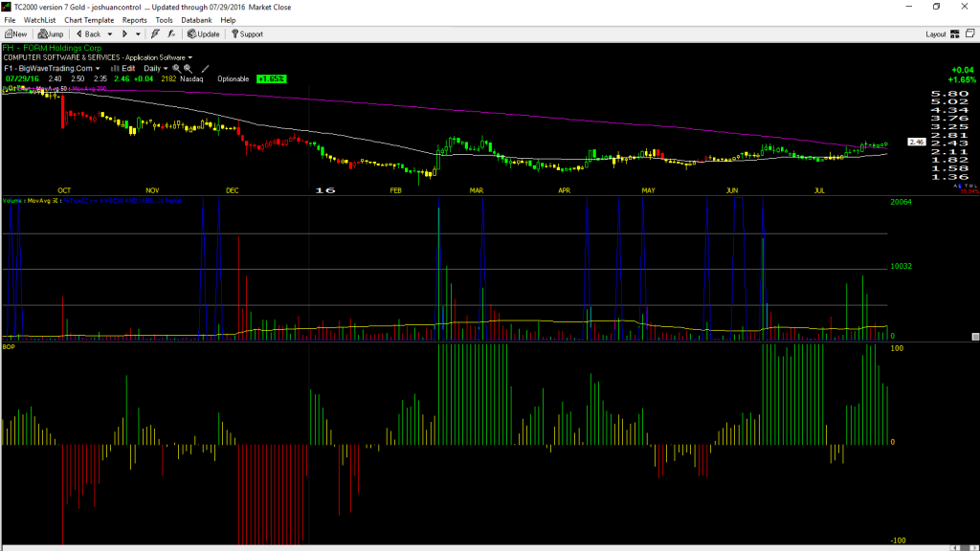This screenshot has height=551, width=980.
Task: Open the File menu
Action: pos(10,20)
